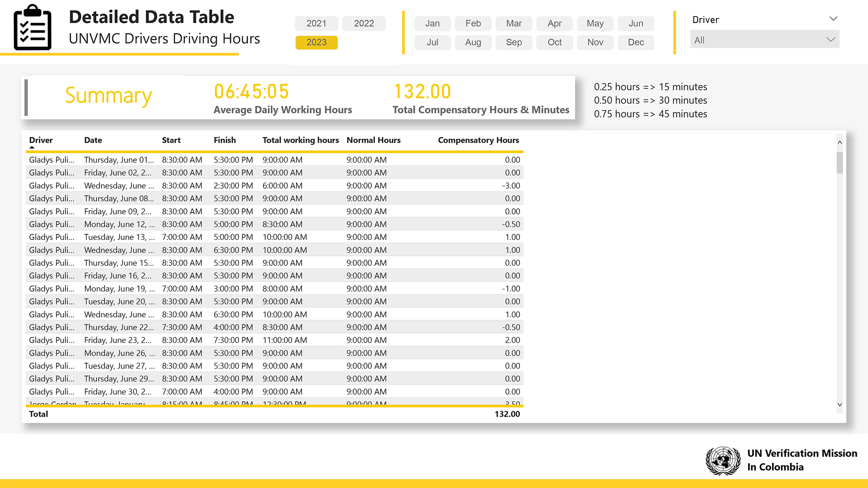The height and width of the screenshot is (488, 868).
Task: Select 'Tuesday, June 13, ...' date cell
Action: pyautogui.click(x=119, y=237)
